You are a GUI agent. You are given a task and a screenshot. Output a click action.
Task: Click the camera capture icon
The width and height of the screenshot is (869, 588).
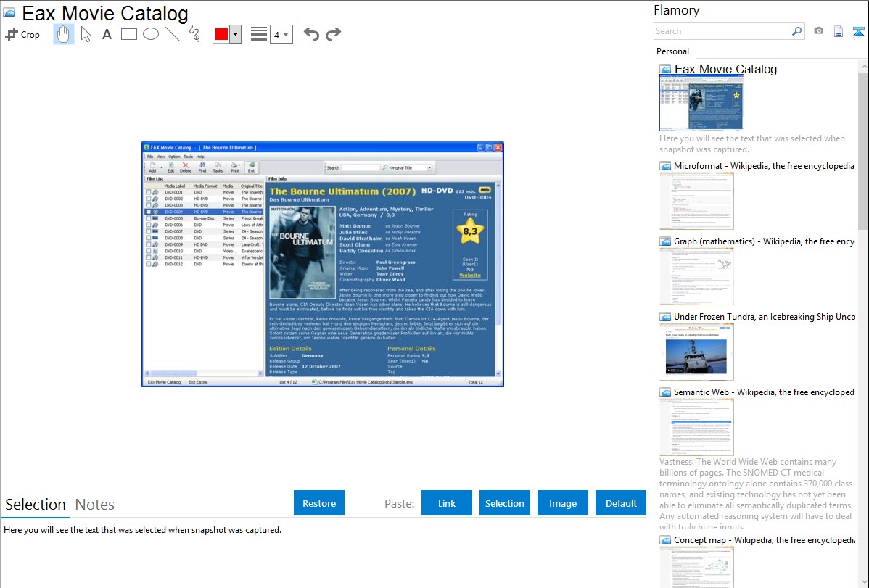point(818,31)
